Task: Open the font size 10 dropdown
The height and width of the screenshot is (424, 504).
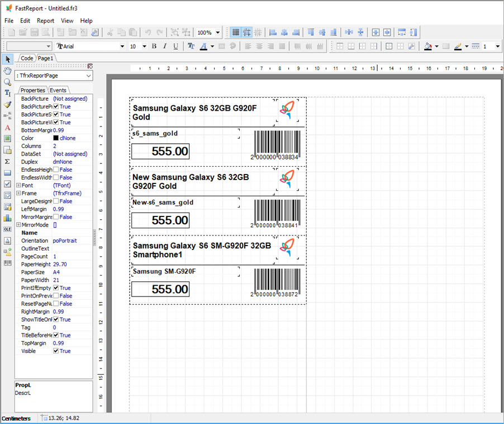Action: coord(144,46)
